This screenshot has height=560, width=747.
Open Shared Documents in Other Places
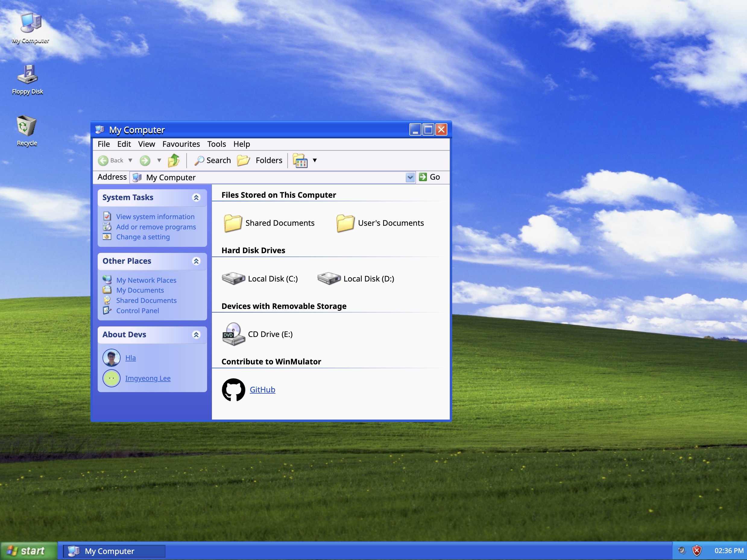pyautogui.click(x=147, y=300)
